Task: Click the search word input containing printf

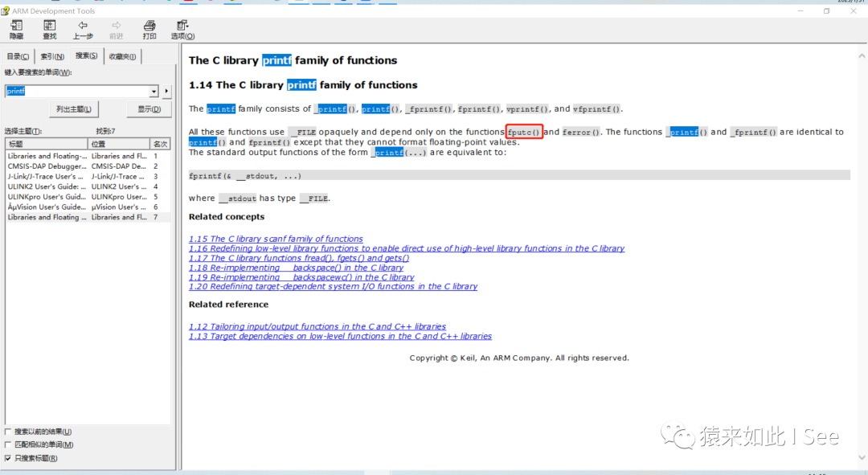Action: (x=77, y=92)
